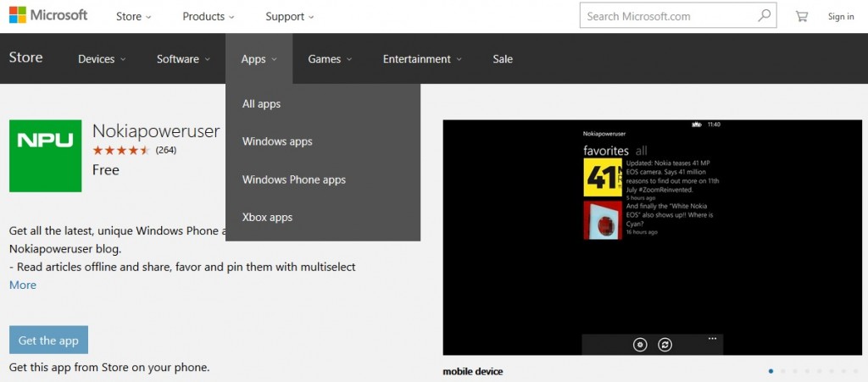
Task: Click the three-dots icon in app screenshot
Action: click(x=712, y=338)
